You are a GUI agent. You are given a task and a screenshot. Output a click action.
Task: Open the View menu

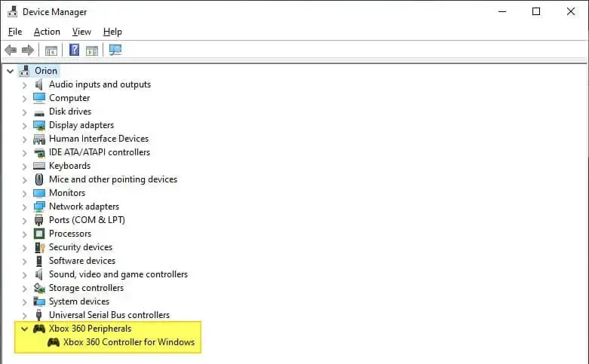[81, 32]
